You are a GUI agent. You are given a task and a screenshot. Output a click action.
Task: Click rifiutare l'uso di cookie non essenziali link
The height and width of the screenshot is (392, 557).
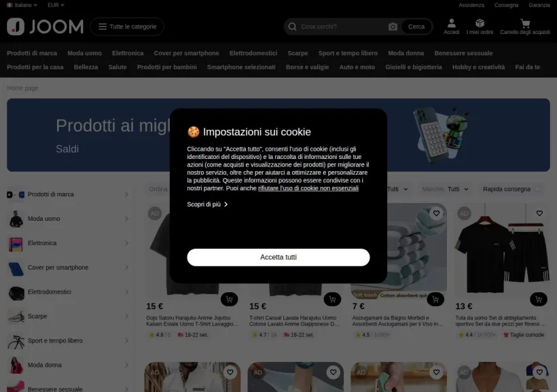[x=308, y=188]
